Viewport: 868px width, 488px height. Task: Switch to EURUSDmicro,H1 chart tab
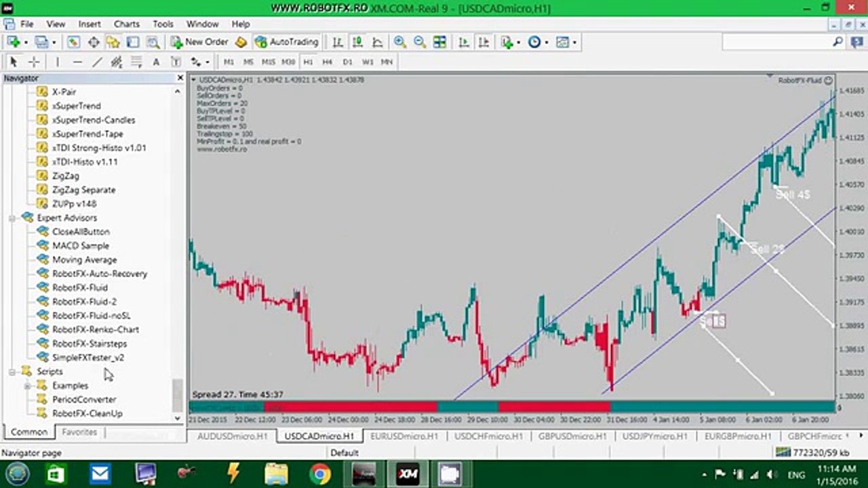point(405,436)
